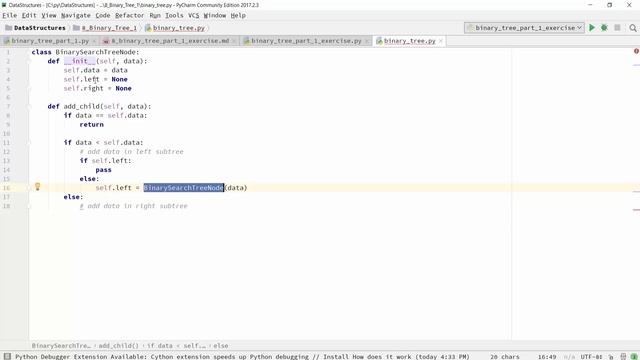Open the run configuration dropdown
This screenshot has width=640, height=360.
click(x=524, y=28)
